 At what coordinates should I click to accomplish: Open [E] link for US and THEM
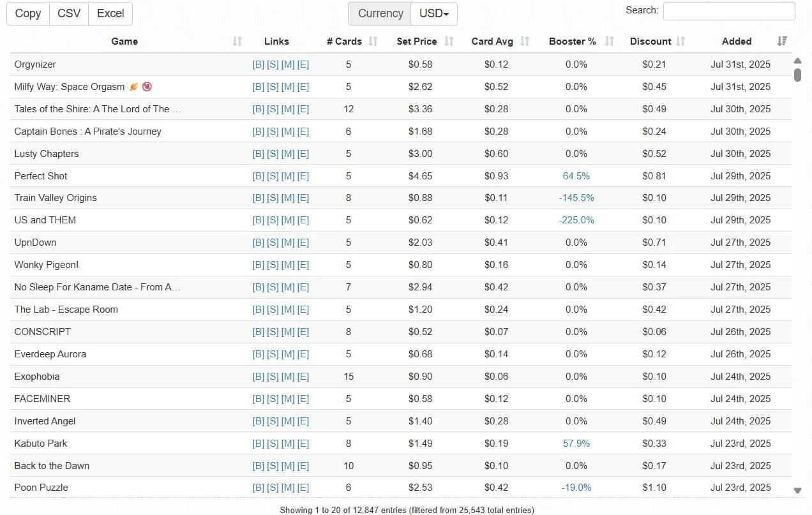(x=303, y=220)
